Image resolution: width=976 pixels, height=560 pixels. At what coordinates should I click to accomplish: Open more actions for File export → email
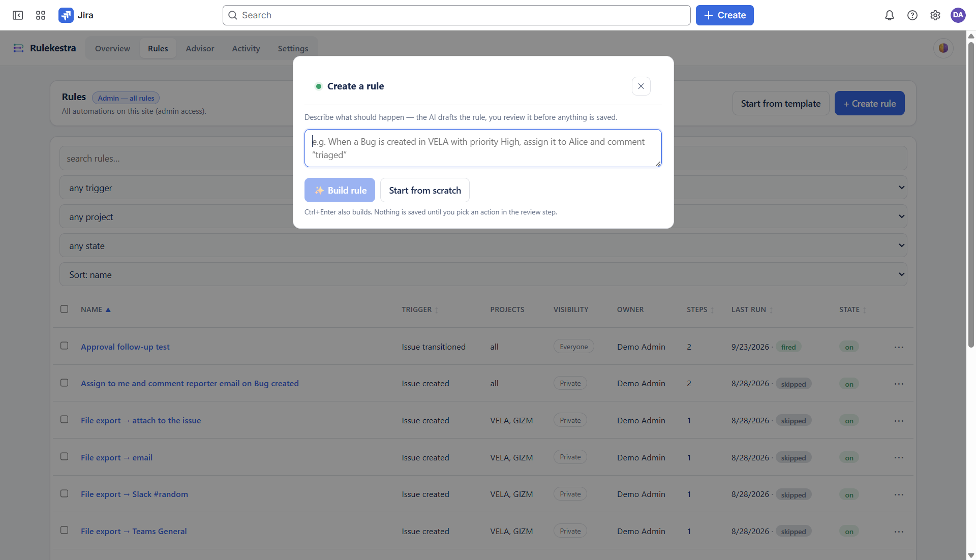pyautogui.click(x=899, y=457)
